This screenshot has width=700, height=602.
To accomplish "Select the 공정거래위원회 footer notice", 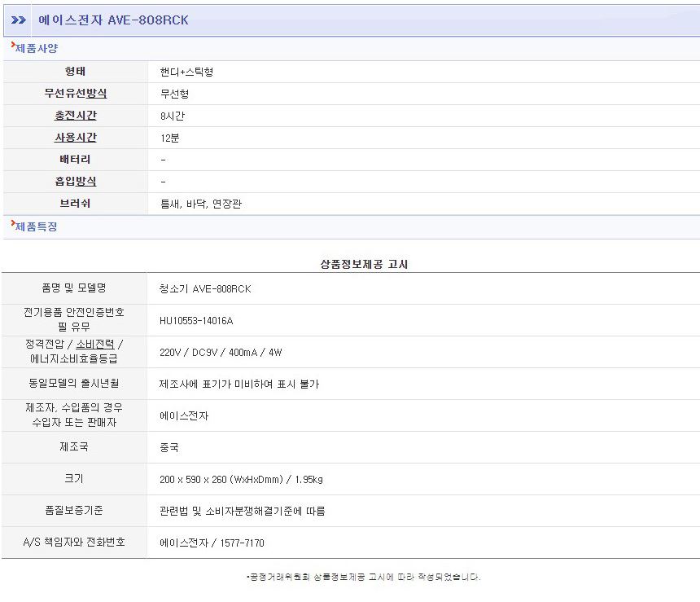I will tap(364, 577).
